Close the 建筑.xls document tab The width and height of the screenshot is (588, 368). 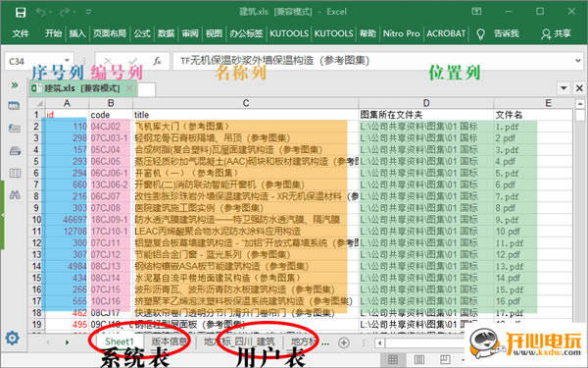point(129,88)
